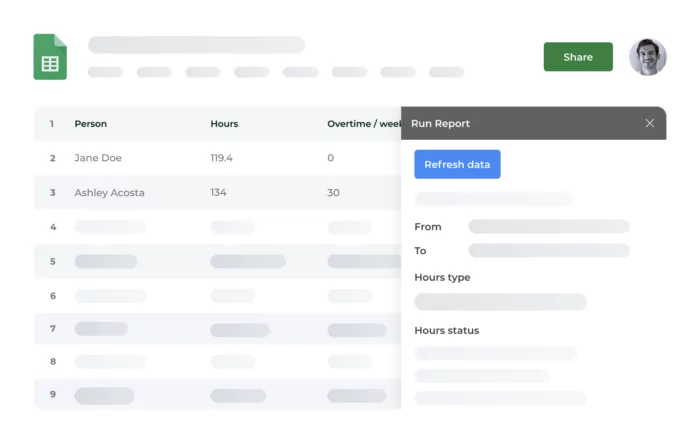Select the Overtime / week column header

point(364,124)
